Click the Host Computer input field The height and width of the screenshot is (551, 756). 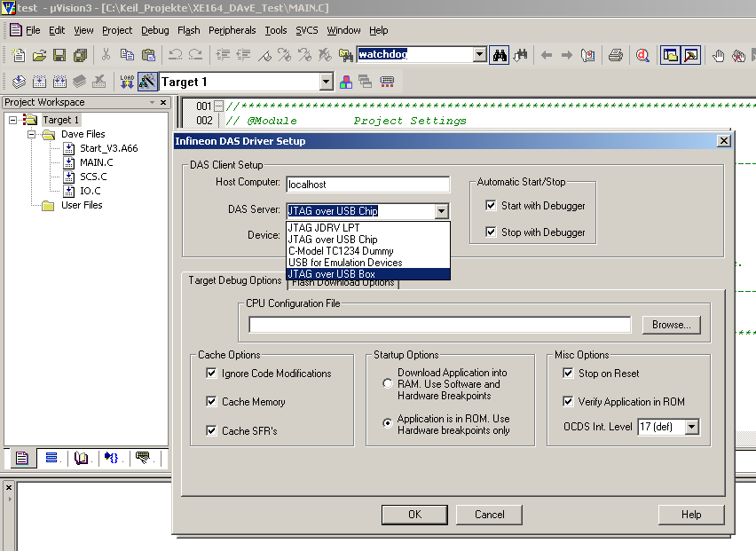click(x=368, y=185)
